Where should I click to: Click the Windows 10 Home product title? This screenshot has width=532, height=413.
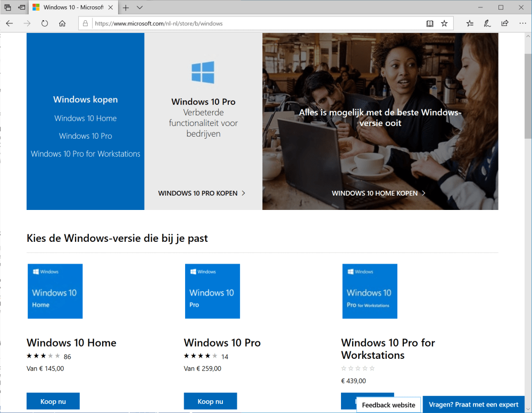pyautogui.click(x=71, y=343)
